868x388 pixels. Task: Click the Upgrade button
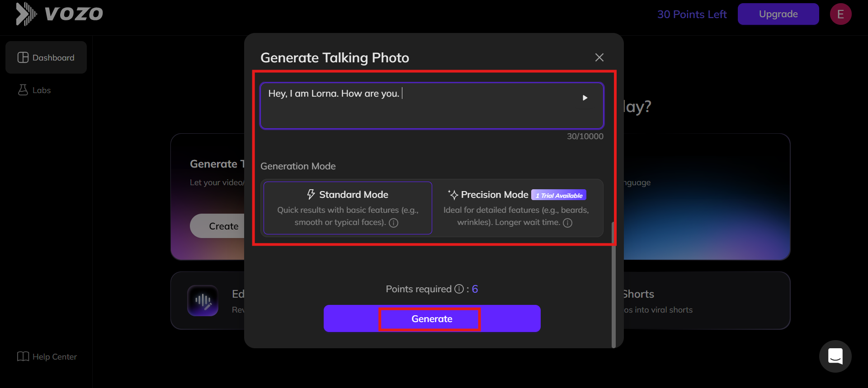[x=778, y=14]
